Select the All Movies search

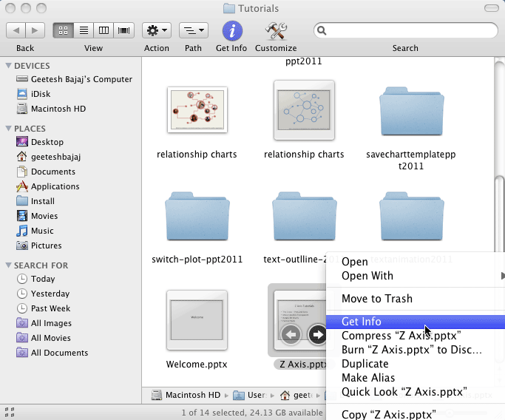44,338
